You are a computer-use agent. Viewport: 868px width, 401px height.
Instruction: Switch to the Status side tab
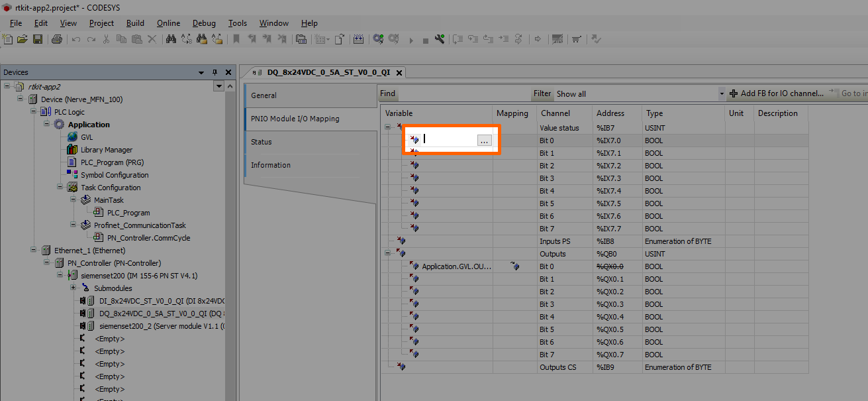[x=262, y=142]
